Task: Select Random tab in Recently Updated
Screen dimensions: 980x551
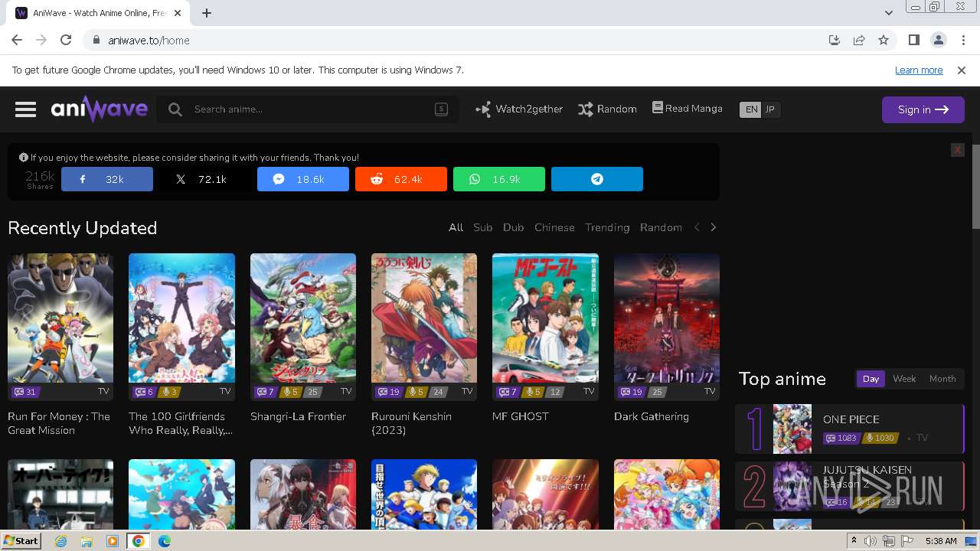Action: click(x=661, y=227)
